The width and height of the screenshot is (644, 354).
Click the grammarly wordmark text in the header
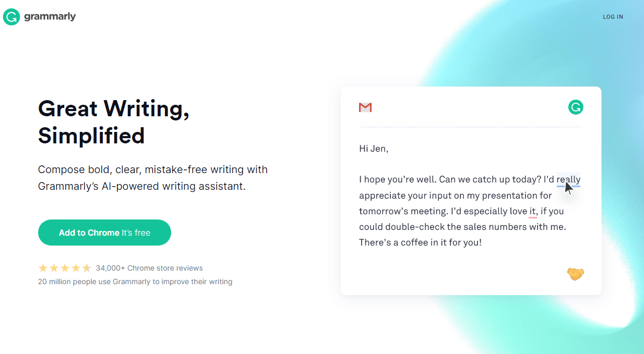point(50,17)
